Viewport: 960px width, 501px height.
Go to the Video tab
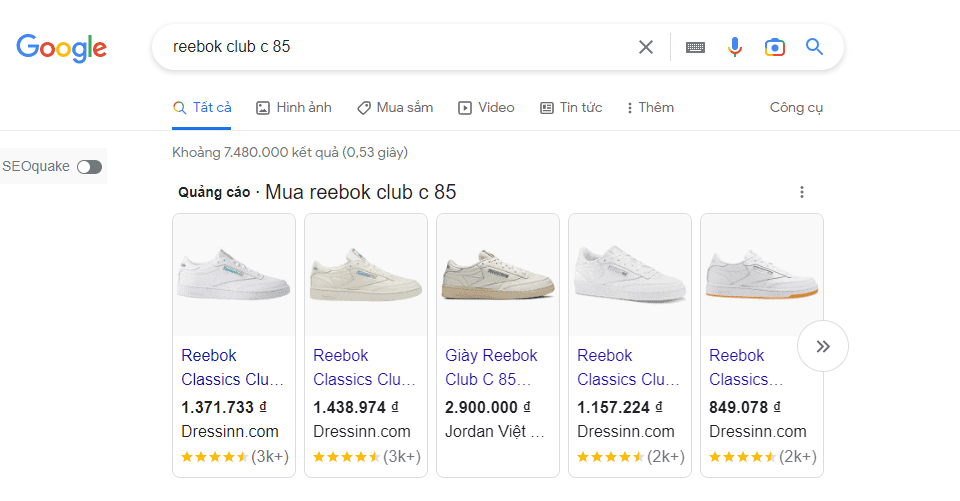tap(486, 108)
